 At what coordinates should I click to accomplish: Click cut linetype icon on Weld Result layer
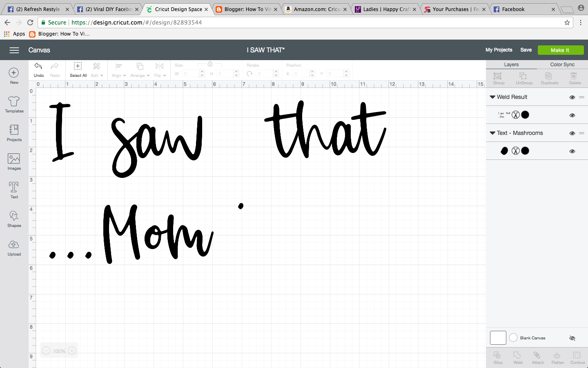click(x=516, y=115)
